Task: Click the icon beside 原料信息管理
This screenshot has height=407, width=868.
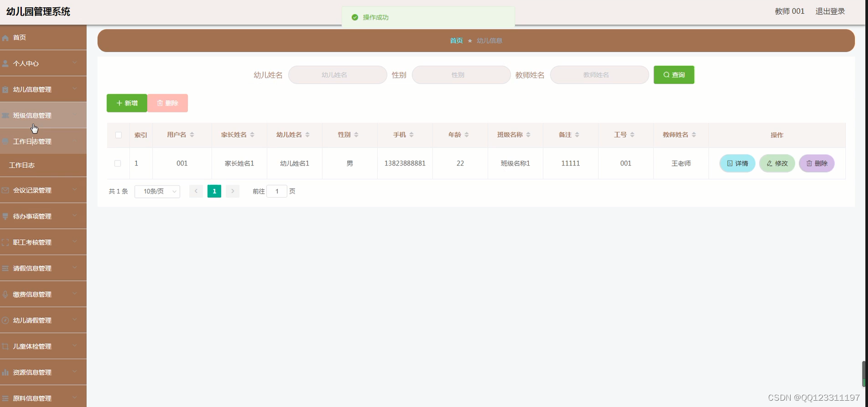Action: coord(5,399)
